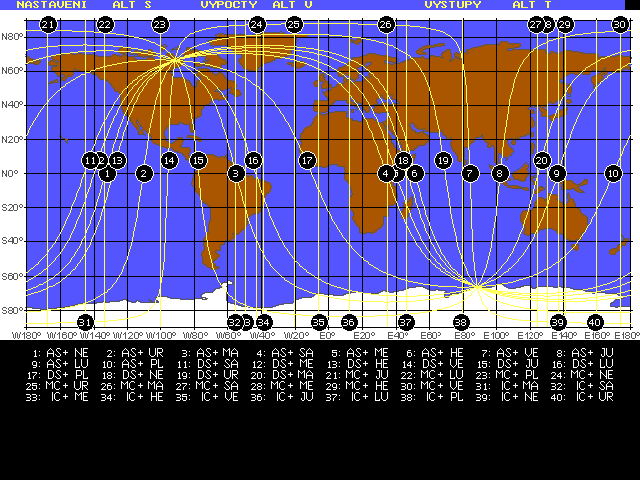Open the VYPOCTY menu

228,5
